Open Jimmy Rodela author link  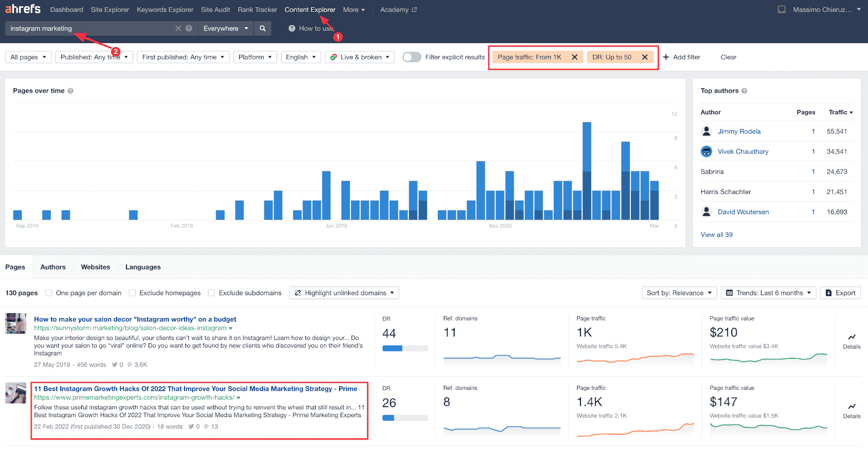[739, 131]
